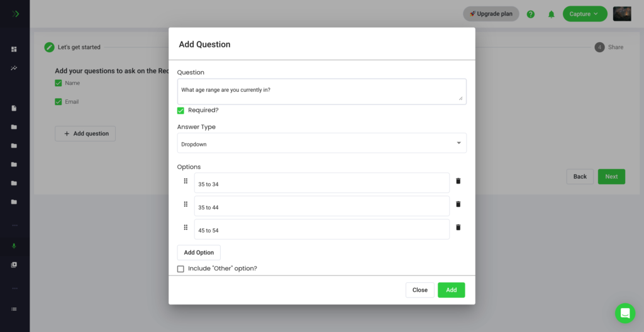Remove the "45 to 54" option
Image resolution: width=644 pixels, height=332 pixels.
tap(458, 228)
